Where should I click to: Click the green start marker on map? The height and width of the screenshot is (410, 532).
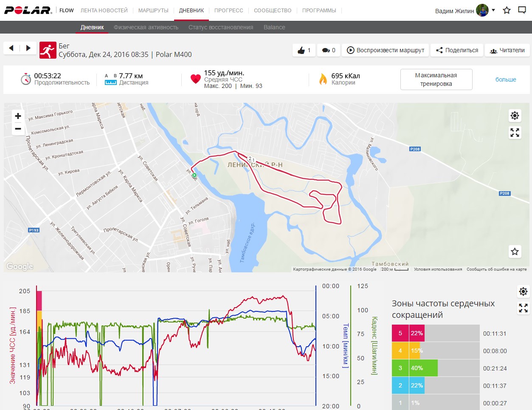(x=194, y=175)
